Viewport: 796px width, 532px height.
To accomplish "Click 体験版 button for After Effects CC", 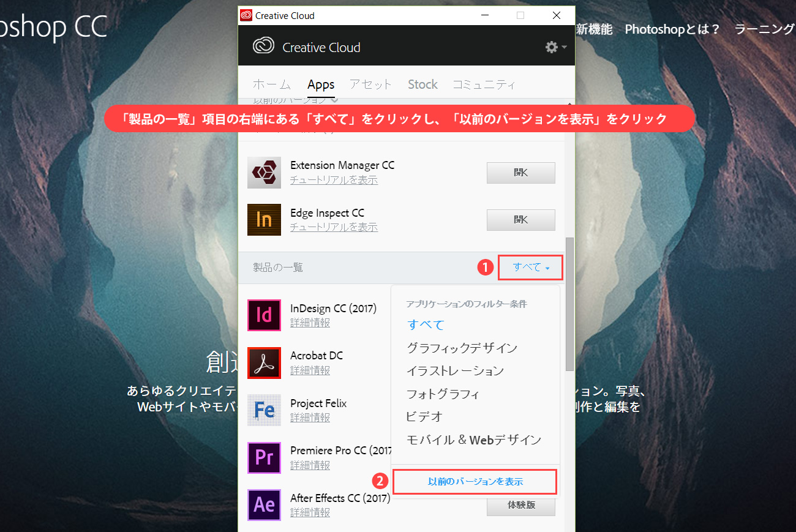I will tap(521, 506).
